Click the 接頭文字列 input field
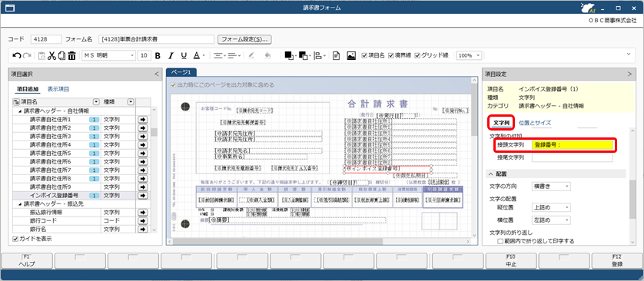The image size is (644, 281). point(572,144)
